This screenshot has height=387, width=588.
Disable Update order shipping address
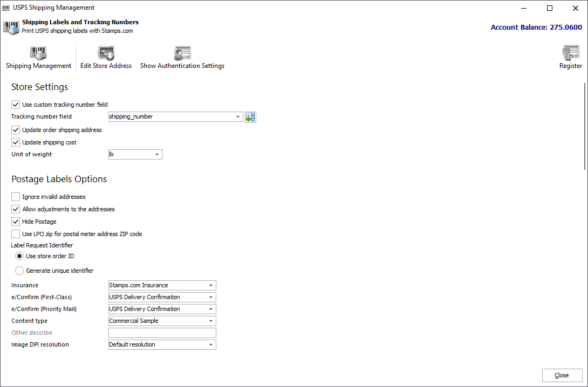pos(15,129)
